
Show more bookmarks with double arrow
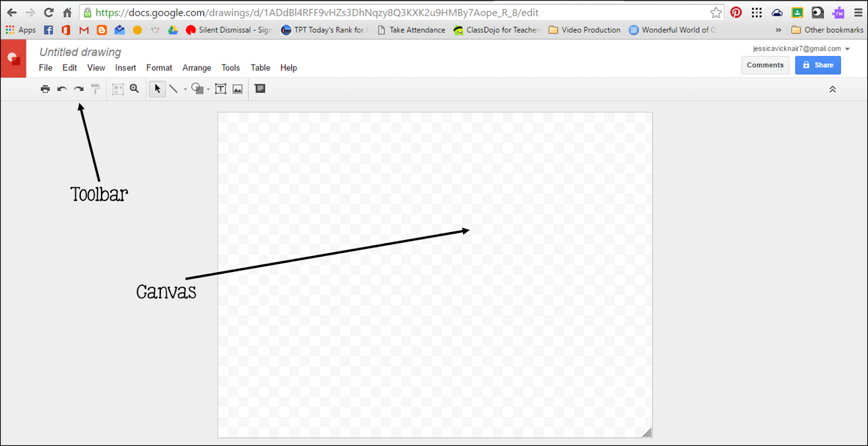click(778, 30)
